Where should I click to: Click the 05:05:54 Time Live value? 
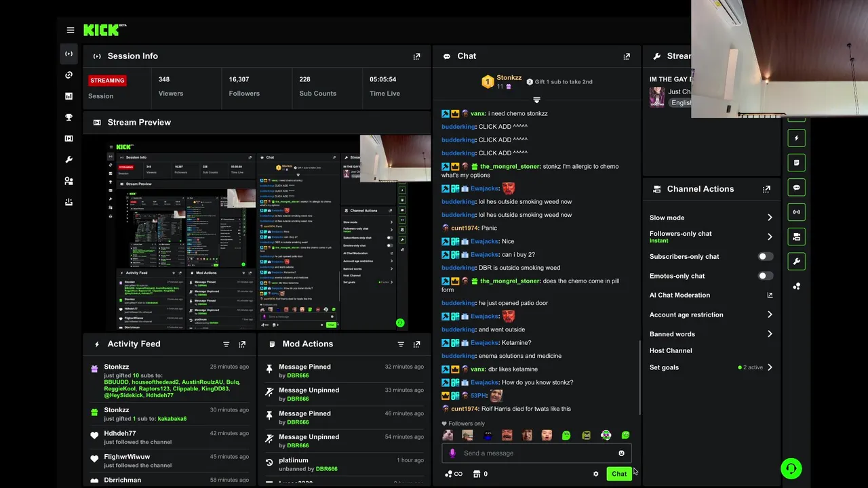coord(383,79)
